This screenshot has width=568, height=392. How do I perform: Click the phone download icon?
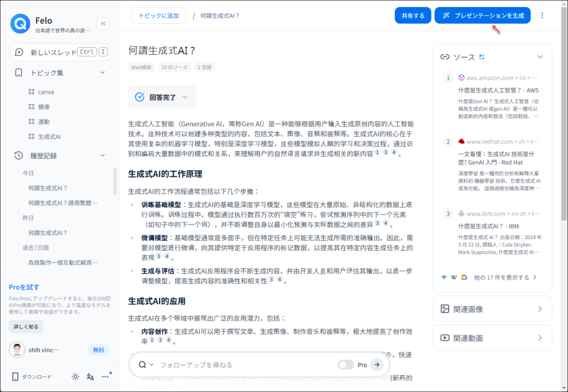(x=15, y=377)
